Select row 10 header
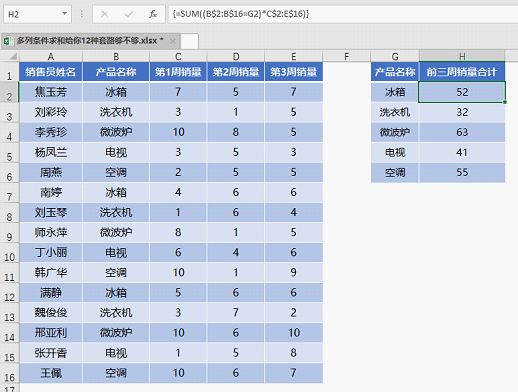 (x=9, y=252)
